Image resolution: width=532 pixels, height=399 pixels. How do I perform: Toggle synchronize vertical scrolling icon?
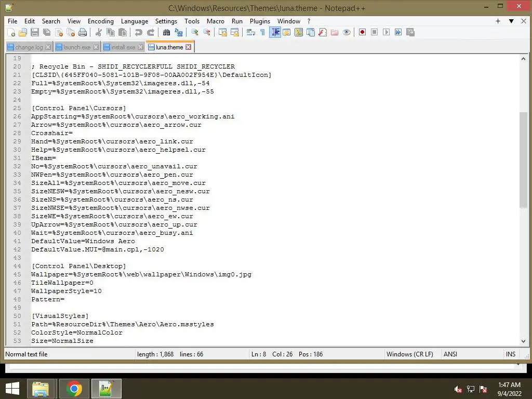tap(222, 32)
